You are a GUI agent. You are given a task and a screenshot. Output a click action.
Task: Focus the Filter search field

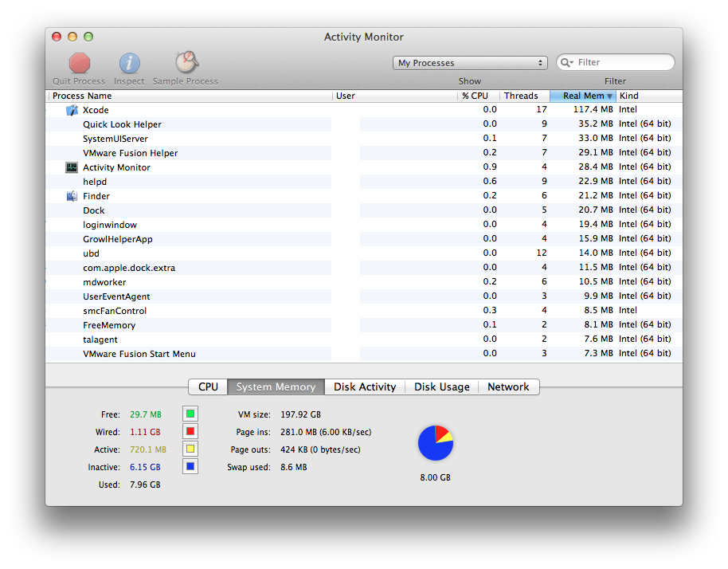(616, 63)
